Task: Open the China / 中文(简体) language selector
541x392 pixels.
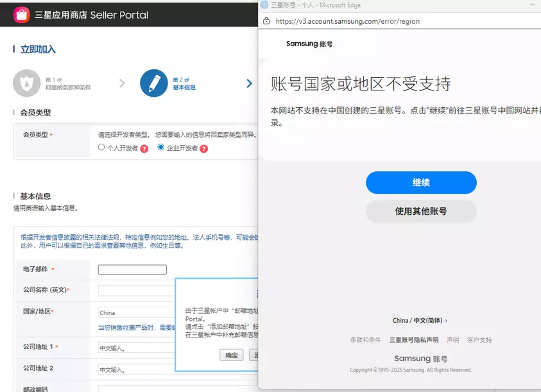Action: (x=420, y=321)
